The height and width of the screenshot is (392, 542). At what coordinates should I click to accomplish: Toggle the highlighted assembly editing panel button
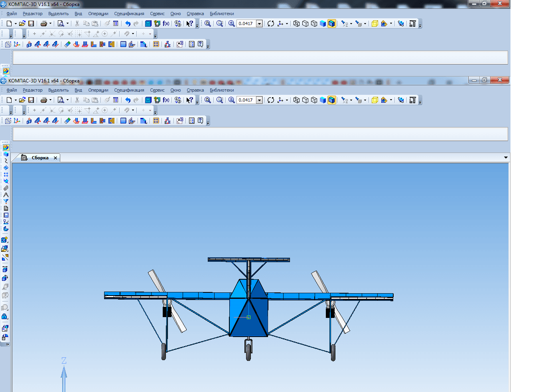[x=6, y=147]
